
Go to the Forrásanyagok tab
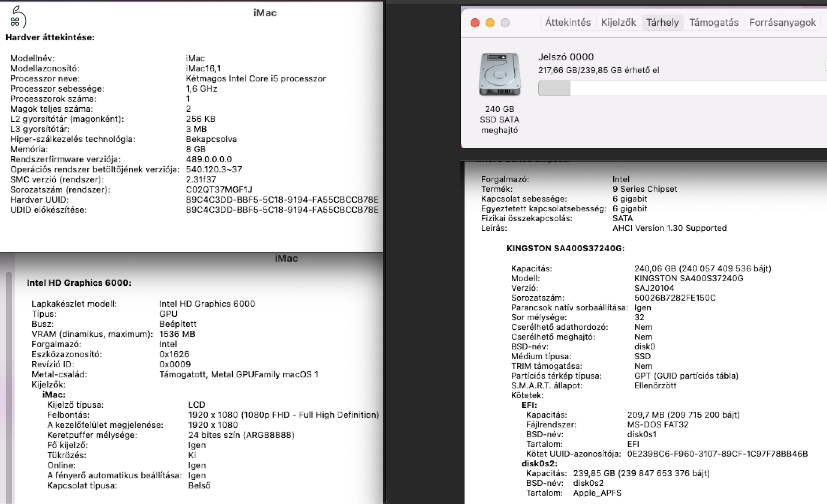point(782,23)
